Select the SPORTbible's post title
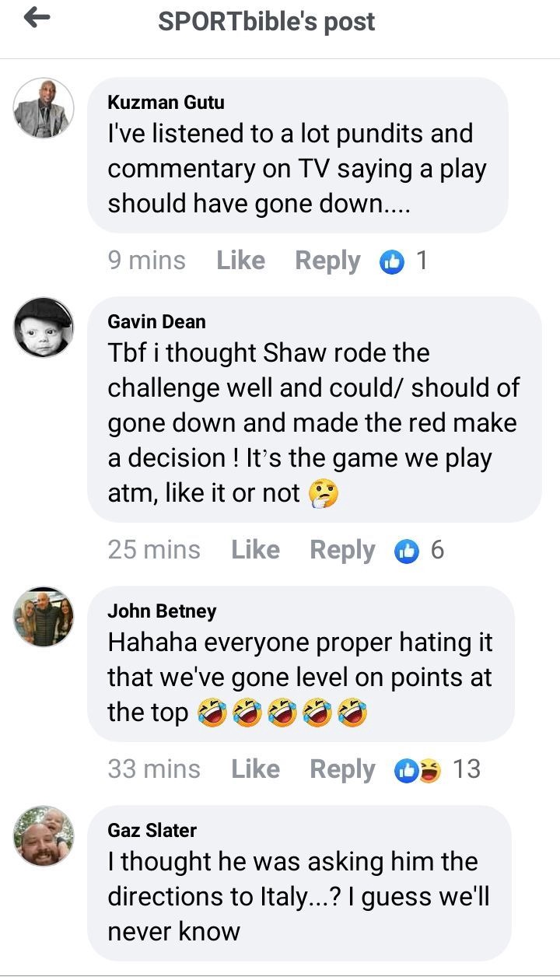Image resolution: width=560 pixels, height=977 pixels. click(267, 21)
